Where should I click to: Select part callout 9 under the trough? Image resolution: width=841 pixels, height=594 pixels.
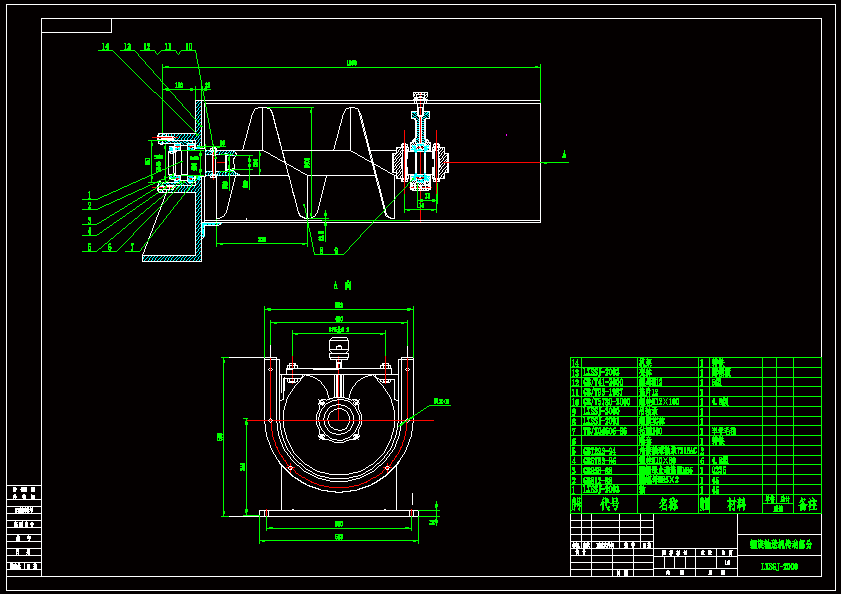336,250
